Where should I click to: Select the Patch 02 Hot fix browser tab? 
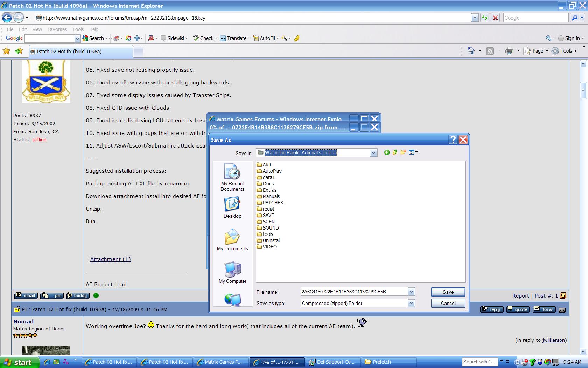tap(80, 52)
